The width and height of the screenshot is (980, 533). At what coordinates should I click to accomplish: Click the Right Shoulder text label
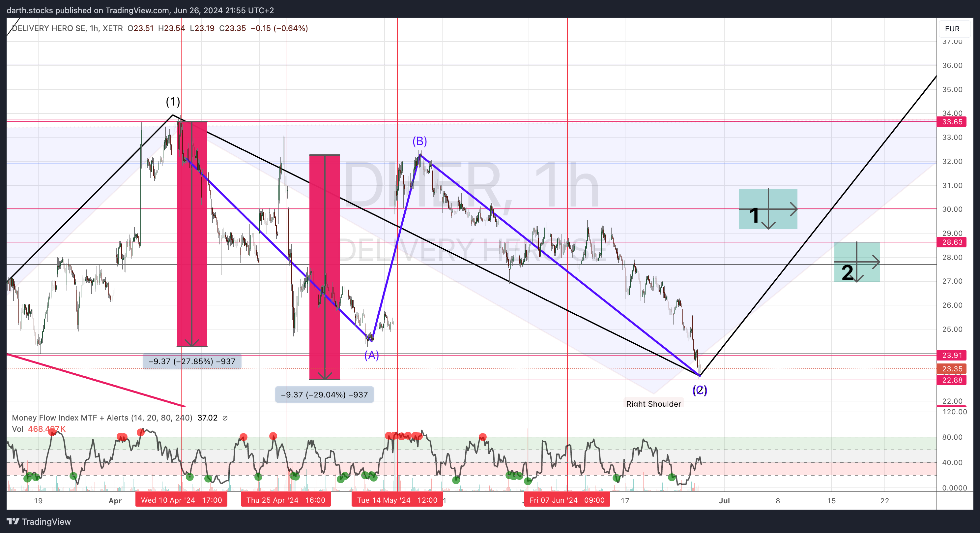click(653, 404)
